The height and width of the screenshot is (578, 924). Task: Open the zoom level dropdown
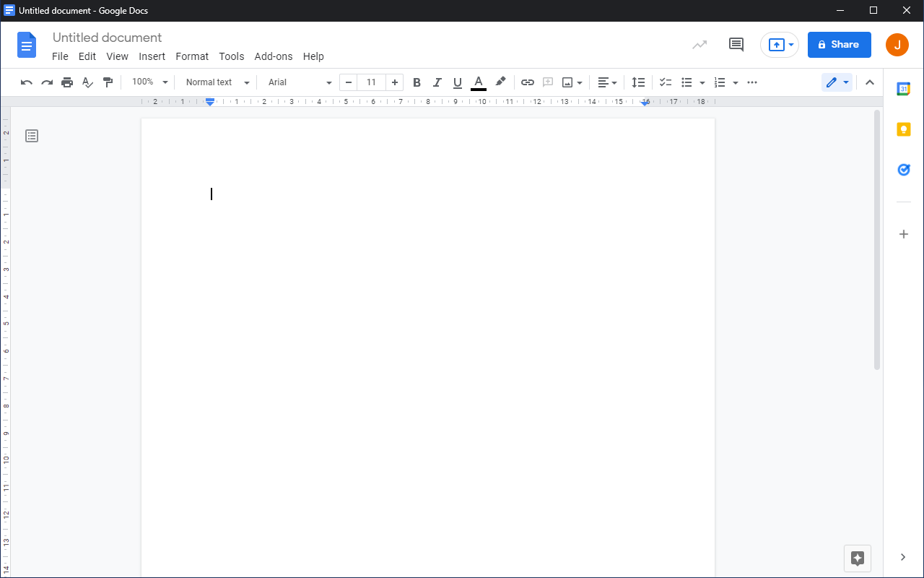[148, 82]
